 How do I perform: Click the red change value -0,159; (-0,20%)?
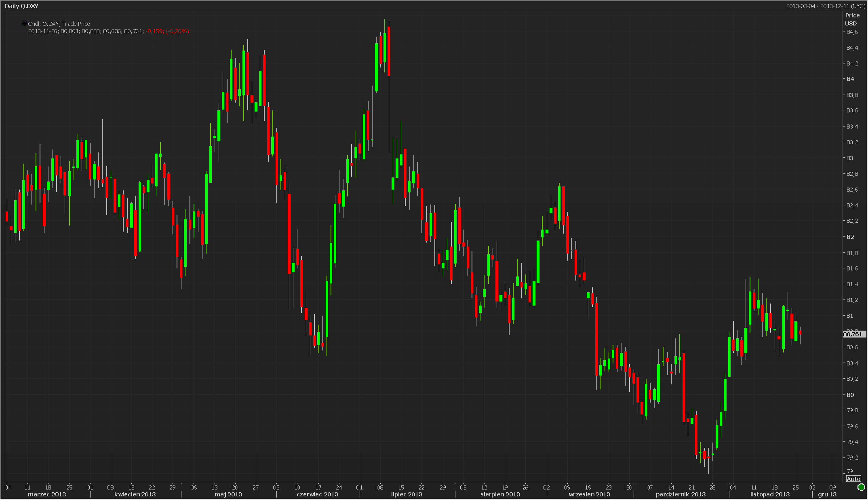tap(167, 31)
